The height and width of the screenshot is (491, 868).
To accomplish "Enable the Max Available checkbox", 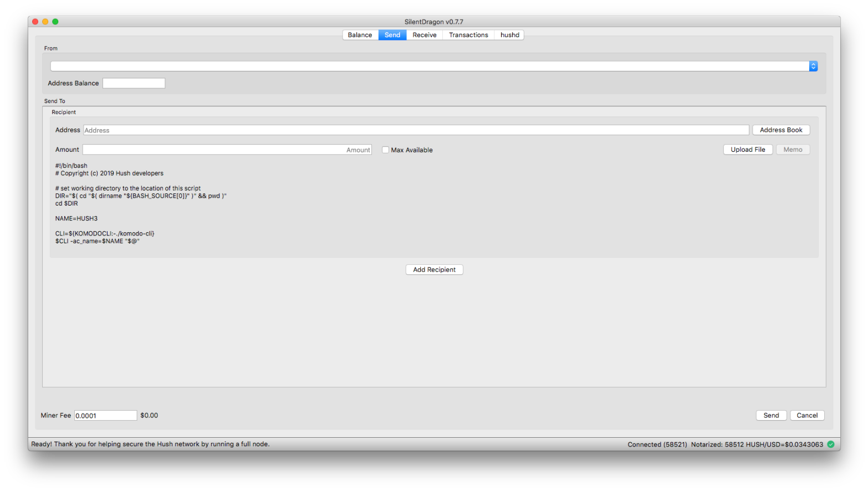I will point(385,150).
